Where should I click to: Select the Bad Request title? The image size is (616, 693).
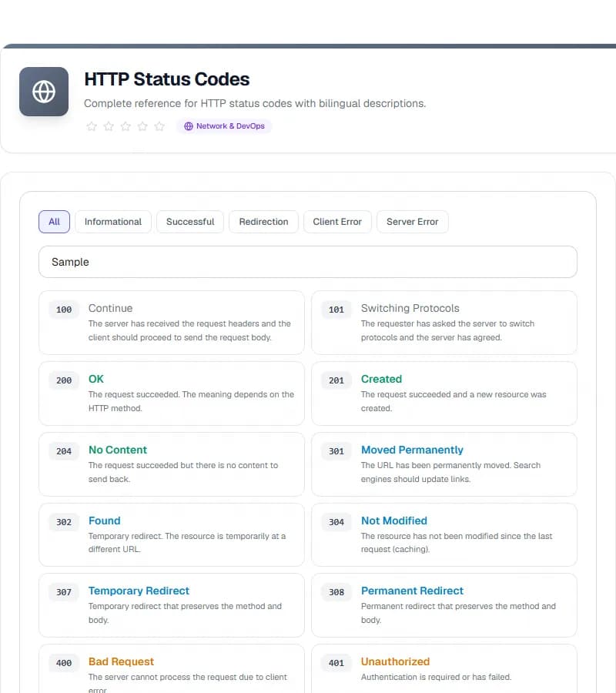(121, 661)
